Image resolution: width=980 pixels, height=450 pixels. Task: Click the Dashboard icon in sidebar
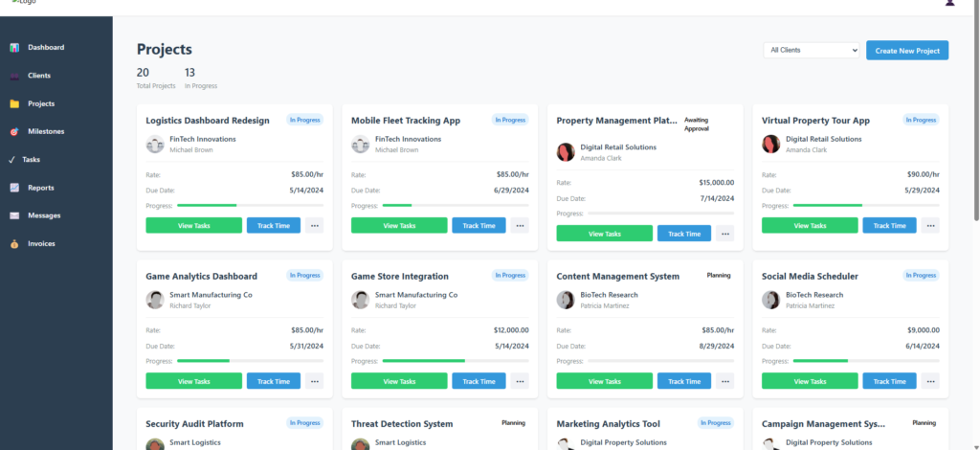pyautogui.click(x=14, y=47)
